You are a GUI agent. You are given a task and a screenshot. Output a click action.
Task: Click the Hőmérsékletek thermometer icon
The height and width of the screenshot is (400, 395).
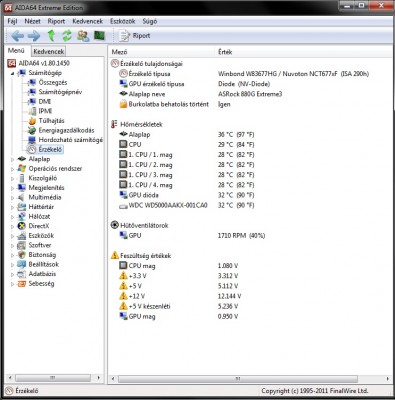coord(114,124)
